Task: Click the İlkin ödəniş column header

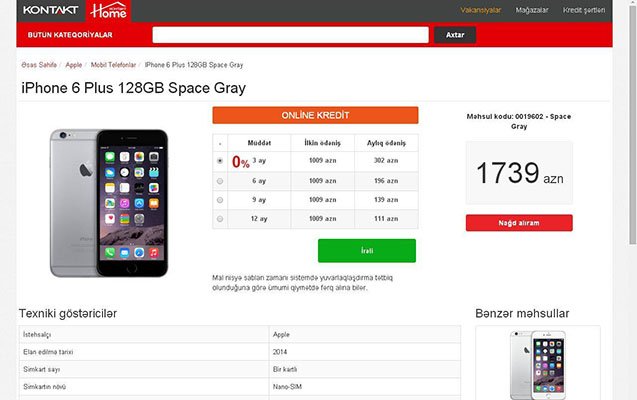Action: click(323, 143)
